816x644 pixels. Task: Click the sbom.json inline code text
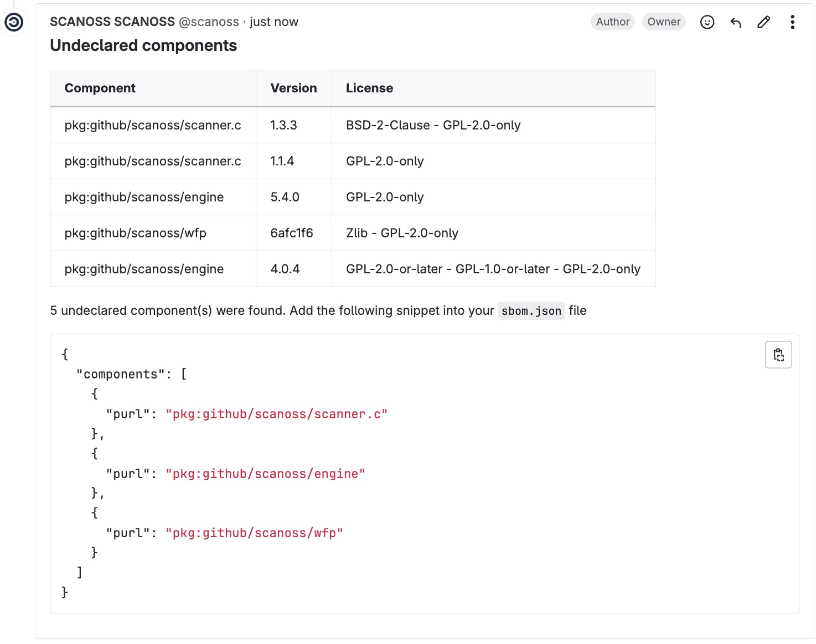pyautogui.click(x=530, y=311)
